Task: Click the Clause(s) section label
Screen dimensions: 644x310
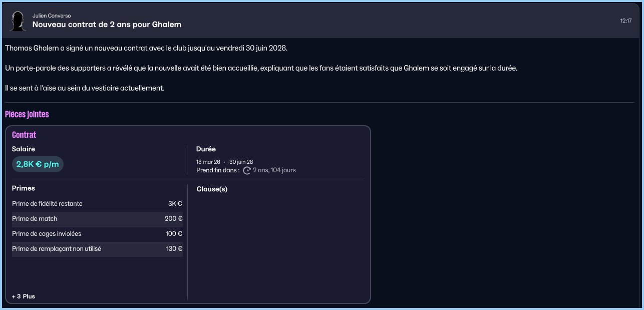Action: 212,189
